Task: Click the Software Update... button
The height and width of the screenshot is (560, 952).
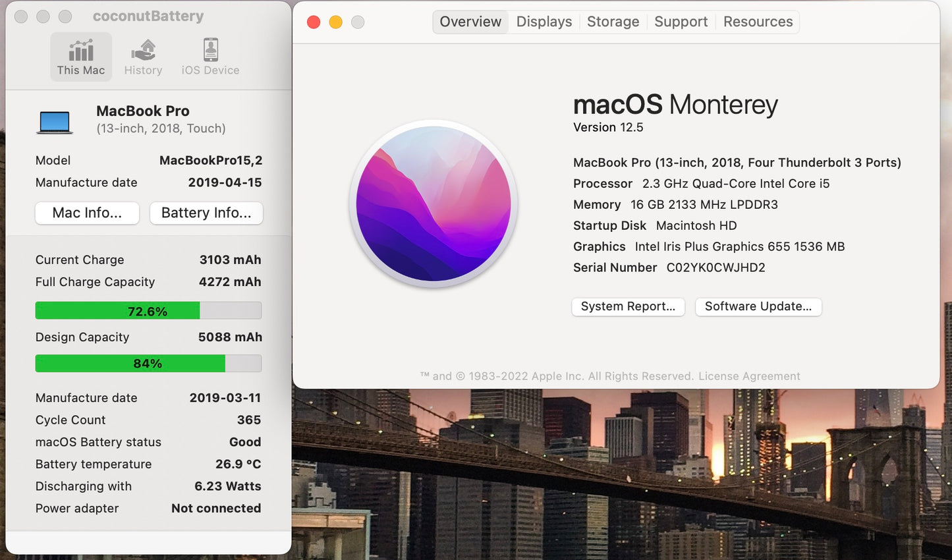Action: point(758,306)
